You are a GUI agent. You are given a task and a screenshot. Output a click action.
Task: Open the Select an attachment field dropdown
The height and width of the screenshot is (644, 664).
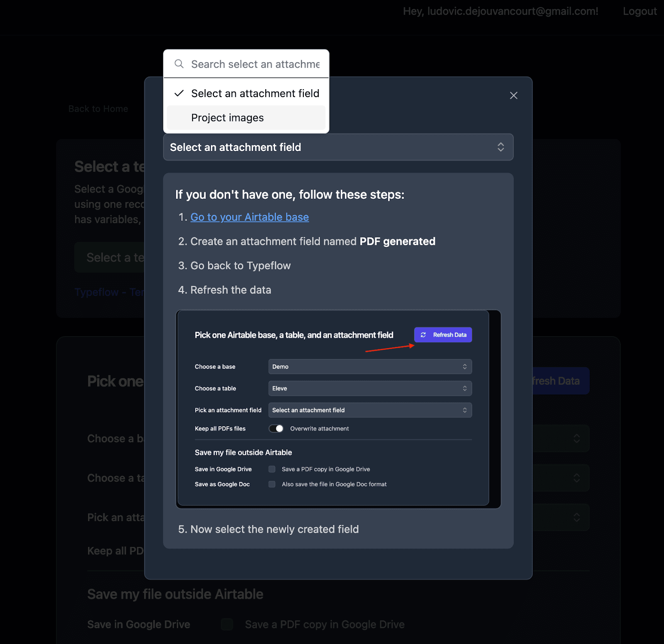point(332,147)
